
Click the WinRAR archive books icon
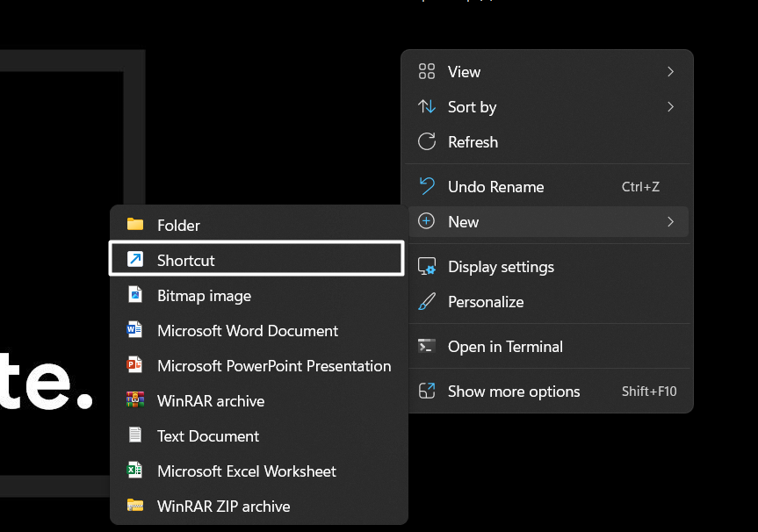(x=134, y=400)
